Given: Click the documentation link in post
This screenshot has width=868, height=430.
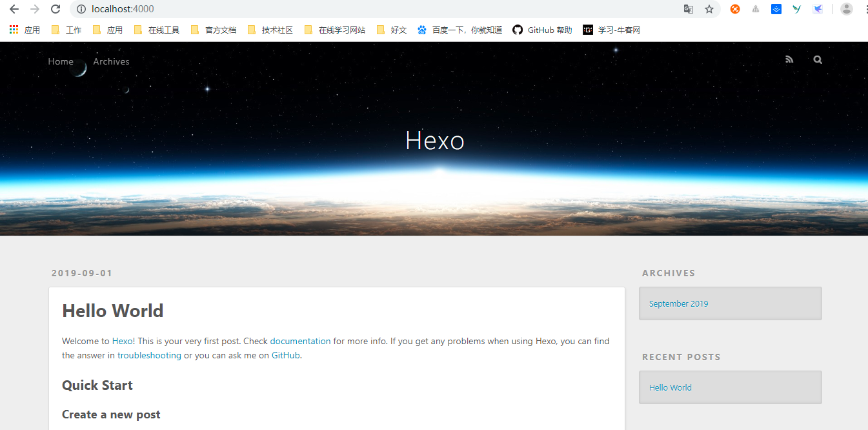Looking at the screenshot, I should [x=300, y=341].
